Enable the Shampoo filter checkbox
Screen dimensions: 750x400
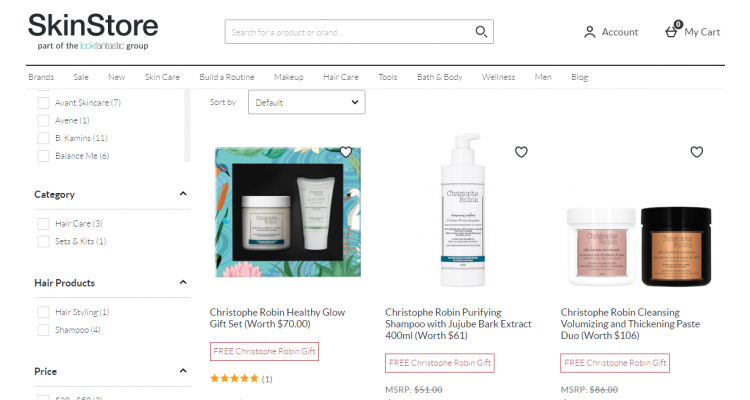43,329
